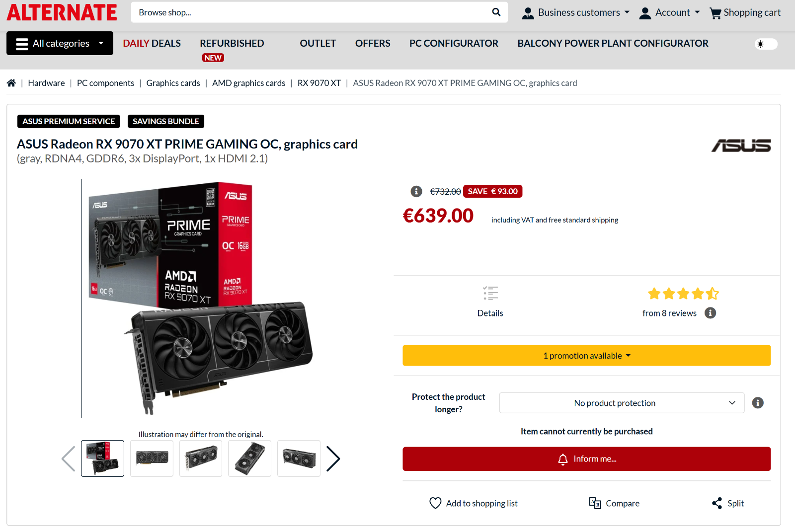The image size is (795, 532).
Task: Go to PC CONFIGURATOR in navigation
Action: (454, 43)
